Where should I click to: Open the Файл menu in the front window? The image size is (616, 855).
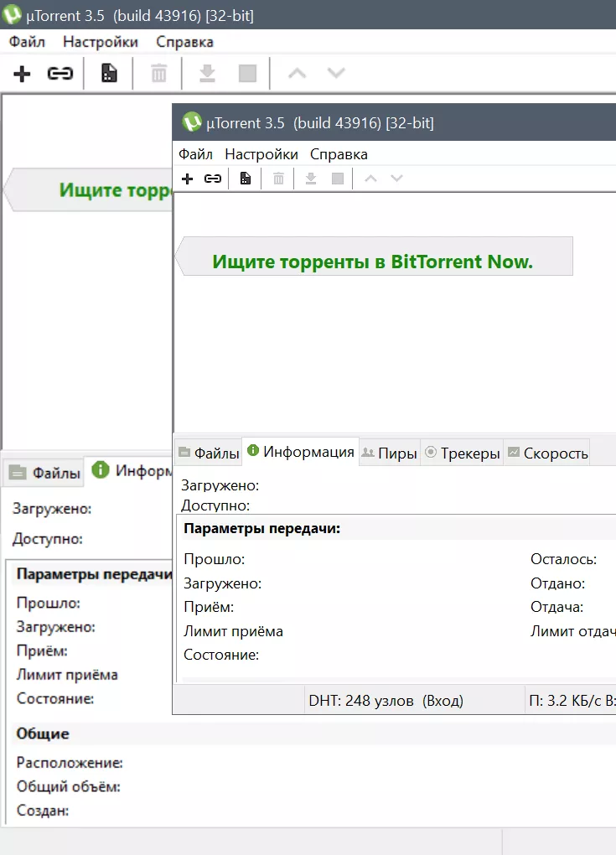[x=195, y=154]
